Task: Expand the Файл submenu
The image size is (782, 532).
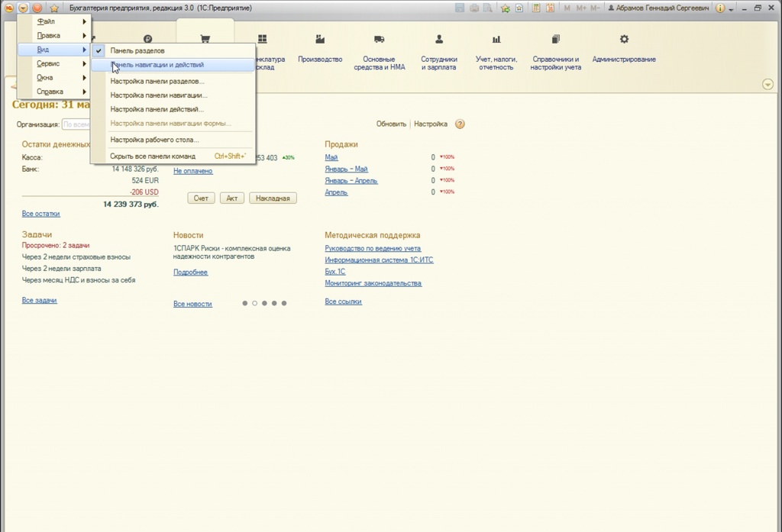Action: (x=54, y=21)
